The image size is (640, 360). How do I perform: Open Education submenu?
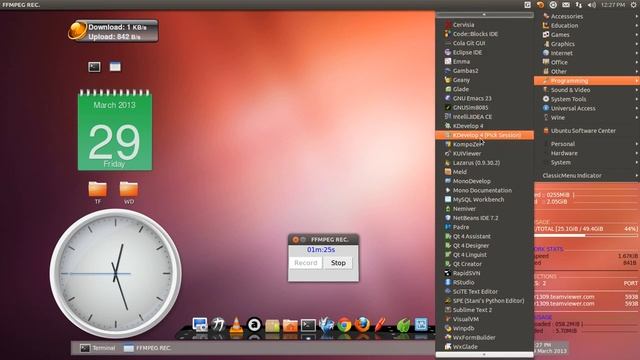(587, 25)
